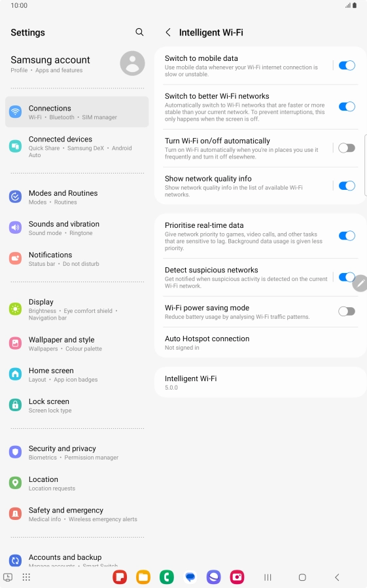
Task: Tap the recent apps navigation button
Action: [268, 577]
